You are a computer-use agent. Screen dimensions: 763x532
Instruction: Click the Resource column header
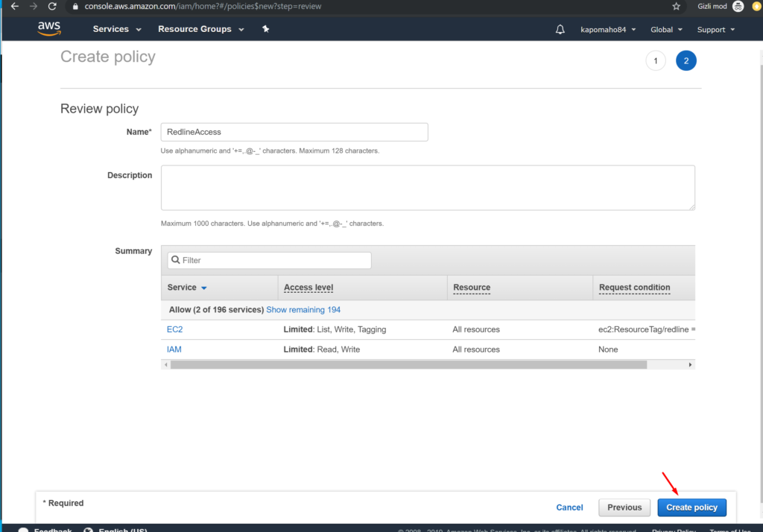click(472, 288)
